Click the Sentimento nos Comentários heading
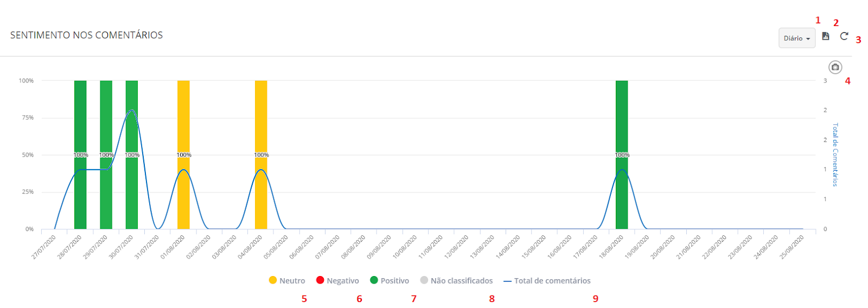Viewport: 868px width, 308px height. 87,35
